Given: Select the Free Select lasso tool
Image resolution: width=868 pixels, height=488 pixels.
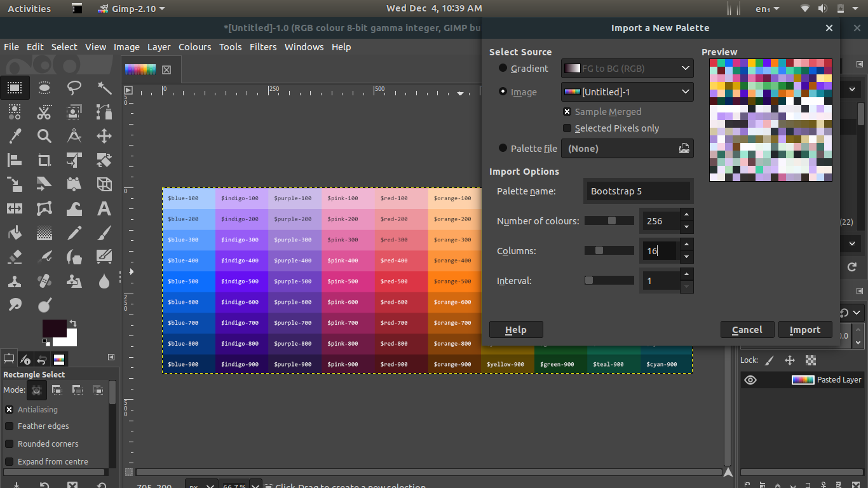Looking at the screenshot, I should pyautogui.click(x=74, y=88).
